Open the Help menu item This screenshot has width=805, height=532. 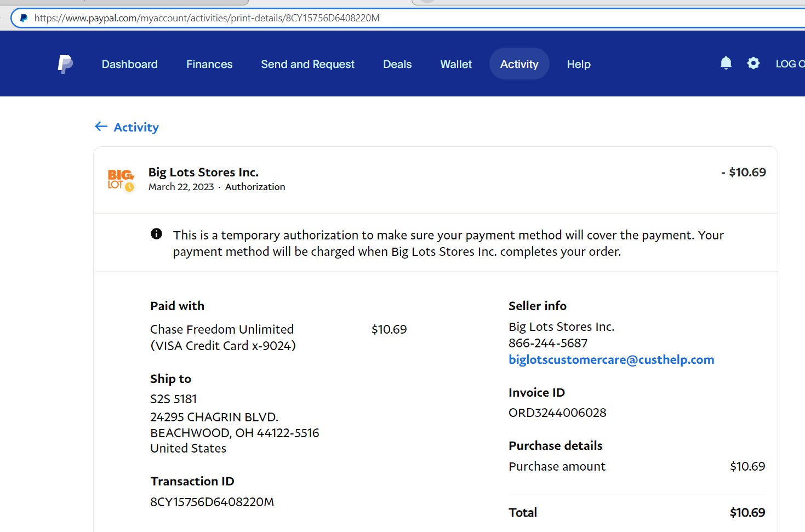579,64
